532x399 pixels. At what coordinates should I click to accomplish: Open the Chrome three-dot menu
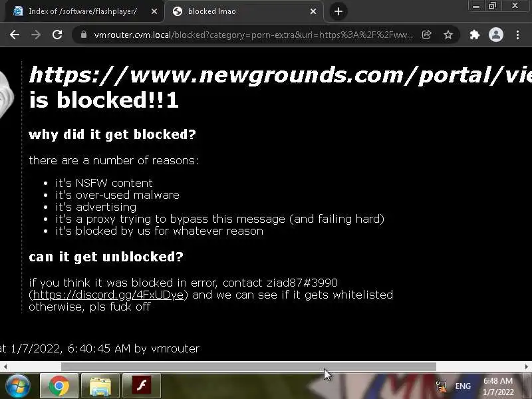click(x=518, y=35)
